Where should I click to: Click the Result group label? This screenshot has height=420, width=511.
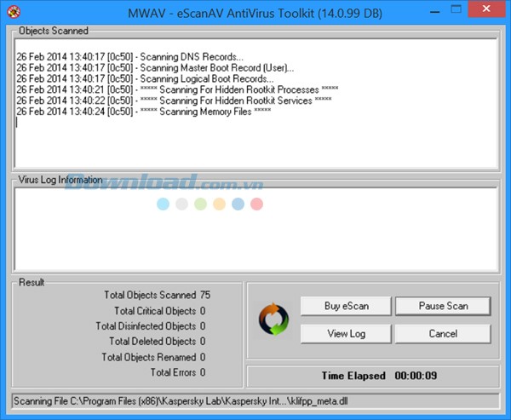point(32,282)
